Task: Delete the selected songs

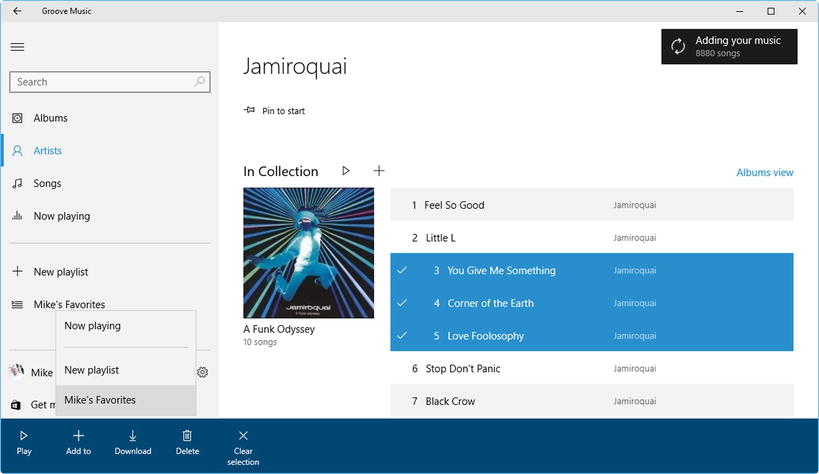Action: pyautogui.click(x=188, y=443)
